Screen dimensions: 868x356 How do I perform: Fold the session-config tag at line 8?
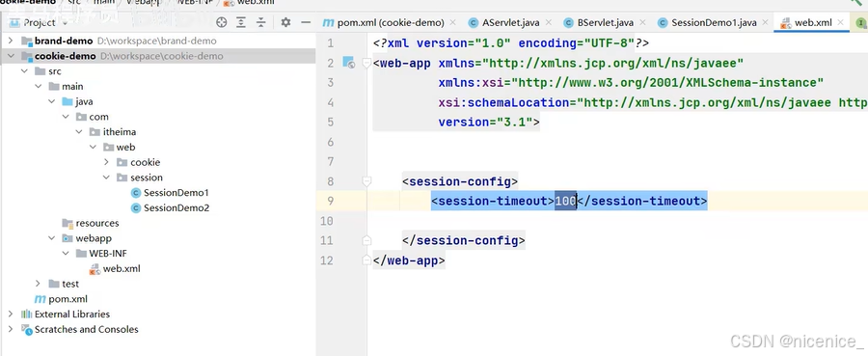click(x=366, y=181)
